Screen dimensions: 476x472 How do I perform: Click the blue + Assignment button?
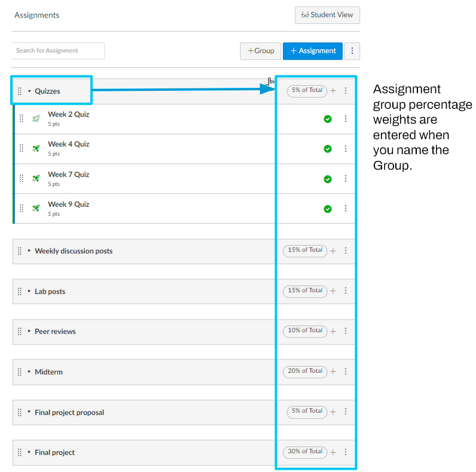313,51
